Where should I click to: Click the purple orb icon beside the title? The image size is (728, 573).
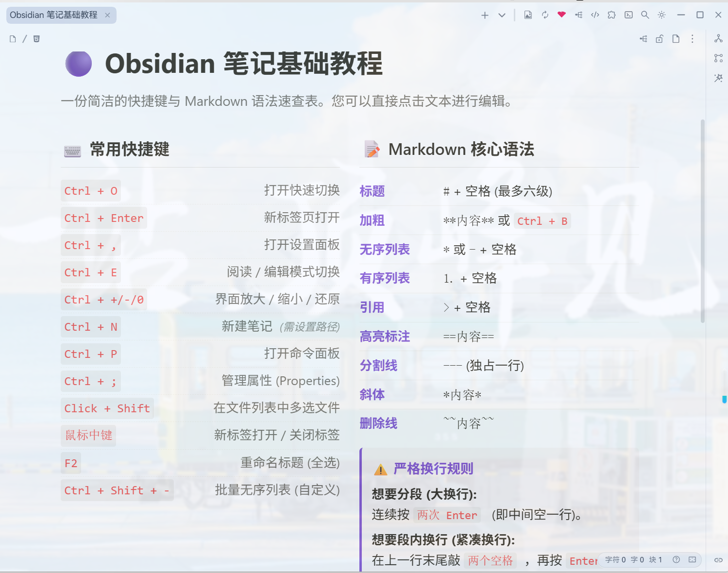[79, 64]
